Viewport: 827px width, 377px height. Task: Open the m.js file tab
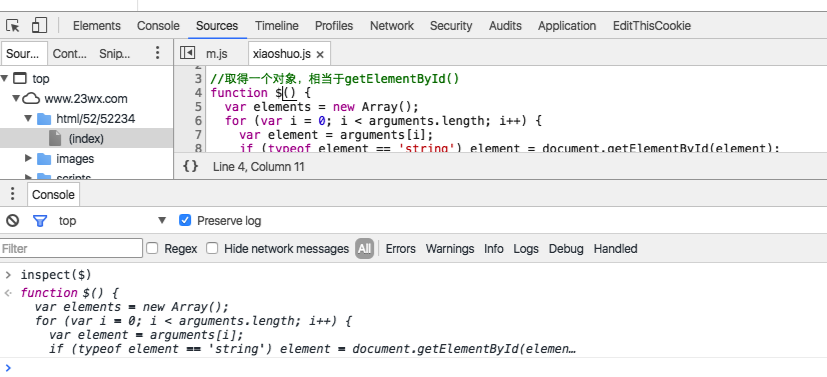217,54
